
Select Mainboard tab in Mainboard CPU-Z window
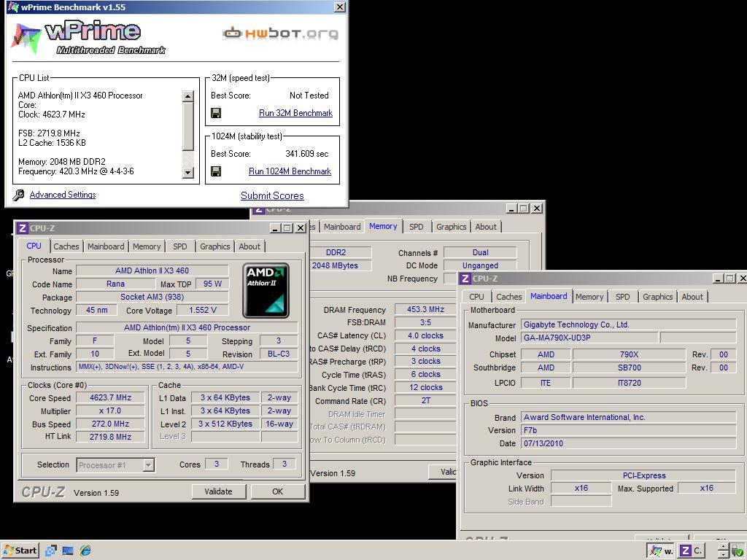pos(549,296)
